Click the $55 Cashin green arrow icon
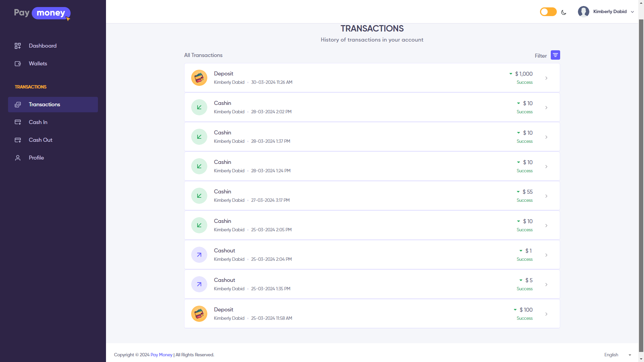 pyautogui.click(x=199, y=196)
